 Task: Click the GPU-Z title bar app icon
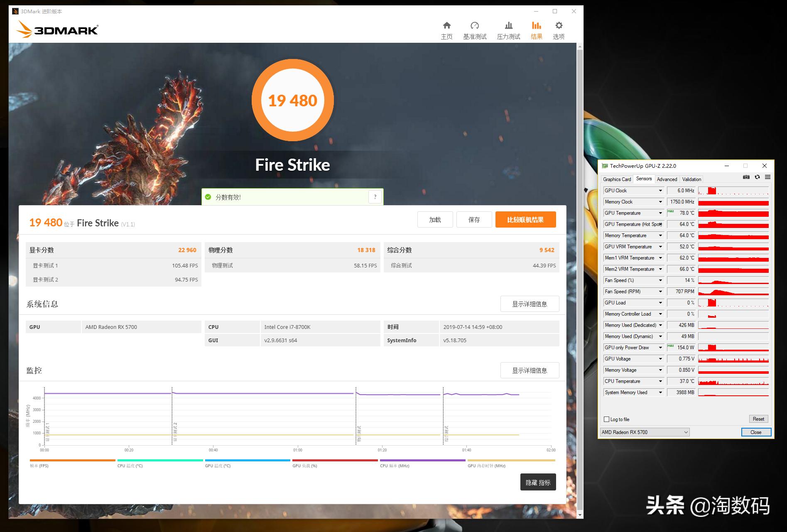coord(605,166)
